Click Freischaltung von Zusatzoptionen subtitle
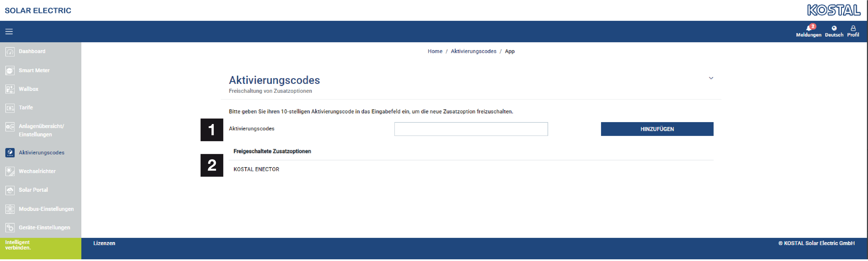Image resolution: width=868 pixels, height=261 pixels. [270, 91]
